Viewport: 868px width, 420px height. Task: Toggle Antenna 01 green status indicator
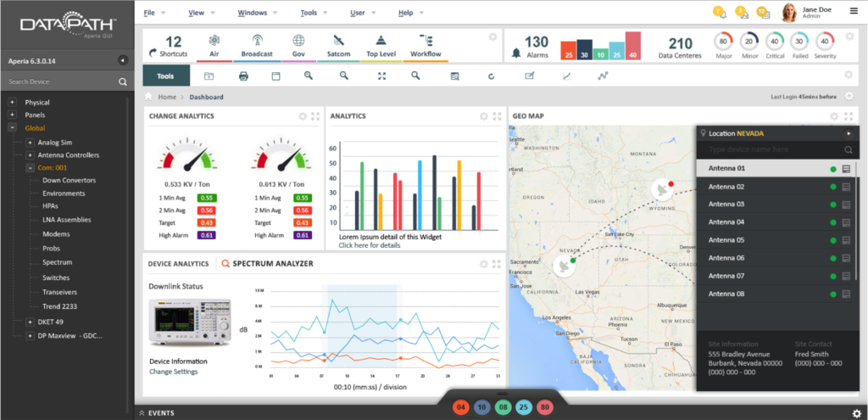(833, 169)
